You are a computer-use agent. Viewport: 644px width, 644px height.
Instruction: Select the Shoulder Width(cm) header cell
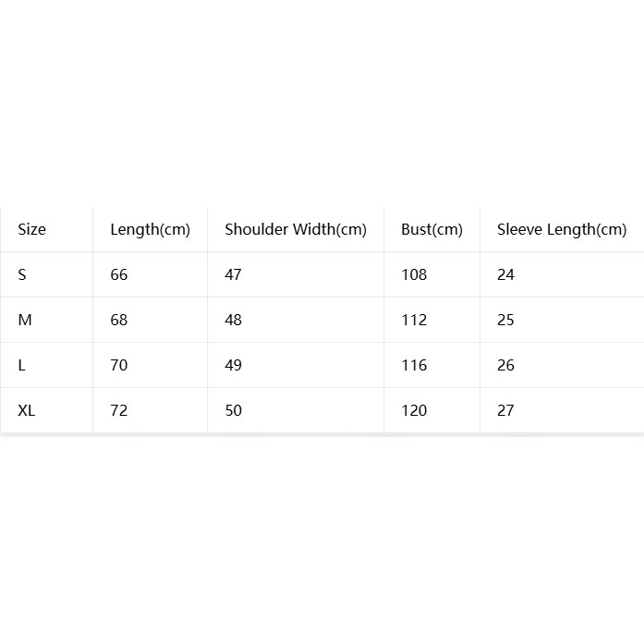(x=296, y=229)
